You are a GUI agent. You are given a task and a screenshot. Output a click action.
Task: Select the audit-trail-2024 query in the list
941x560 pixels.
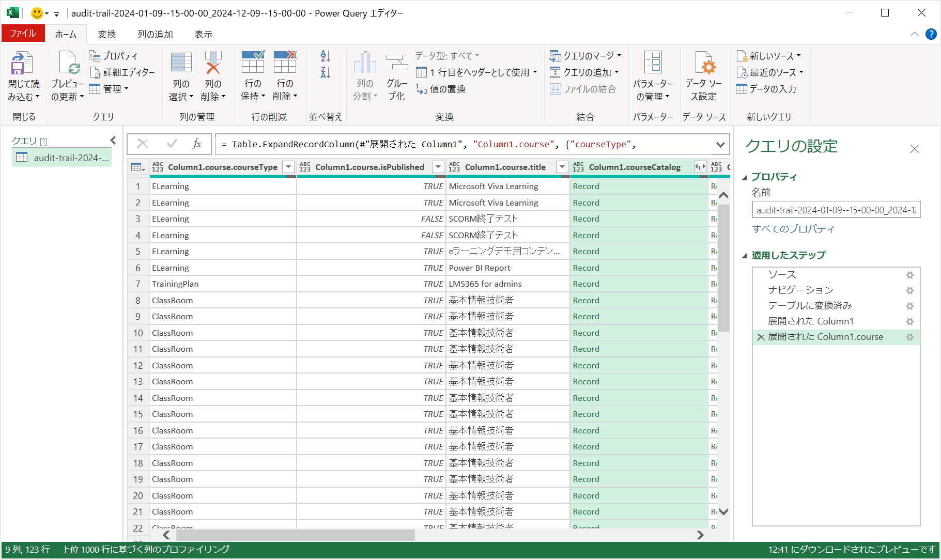tap(62, 158)
